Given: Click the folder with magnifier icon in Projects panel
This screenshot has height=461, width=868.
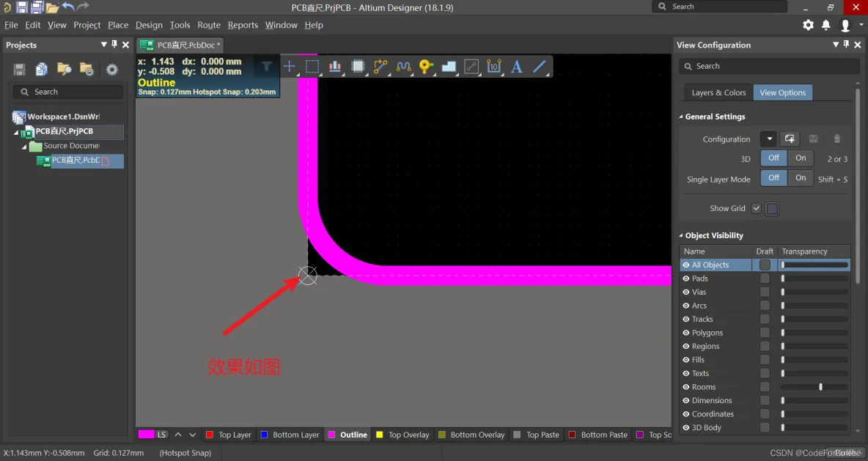Looking at the screenshot, I should 65,69.
